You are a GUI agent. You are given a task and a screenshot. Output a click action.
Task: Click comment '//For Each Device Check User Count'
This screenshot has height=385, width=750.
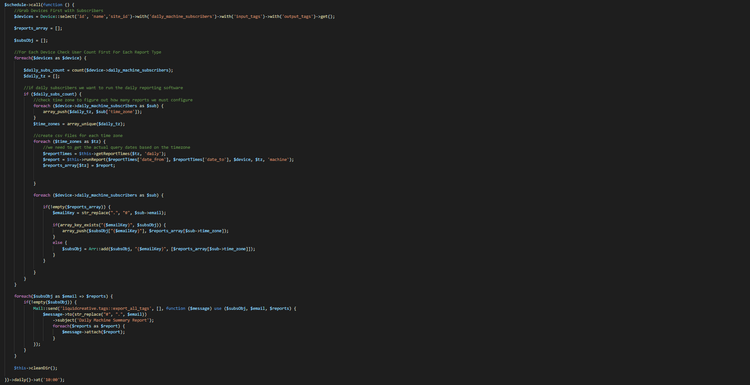[x=88, y=52]
